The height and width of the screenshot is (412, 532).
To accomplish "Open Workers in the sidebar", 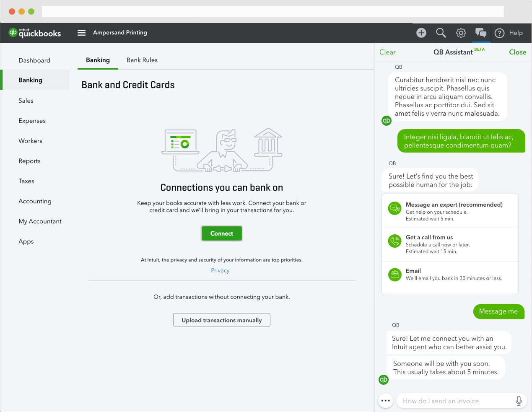I will coord(31,141).
